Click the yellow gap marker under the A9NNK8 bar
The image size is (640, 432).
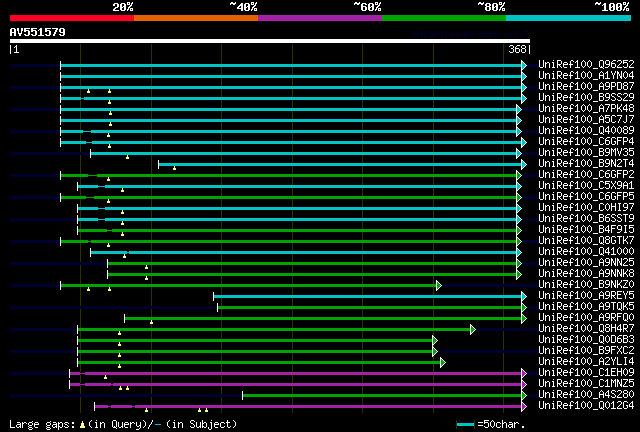[x=147, y=278]
